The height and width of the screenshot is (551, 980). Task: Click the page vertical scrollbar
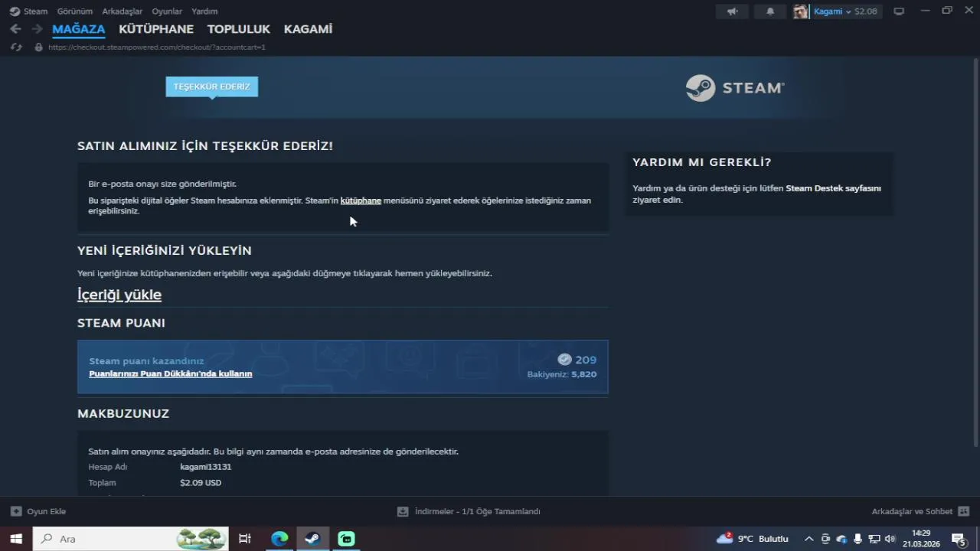pos(975,253)
